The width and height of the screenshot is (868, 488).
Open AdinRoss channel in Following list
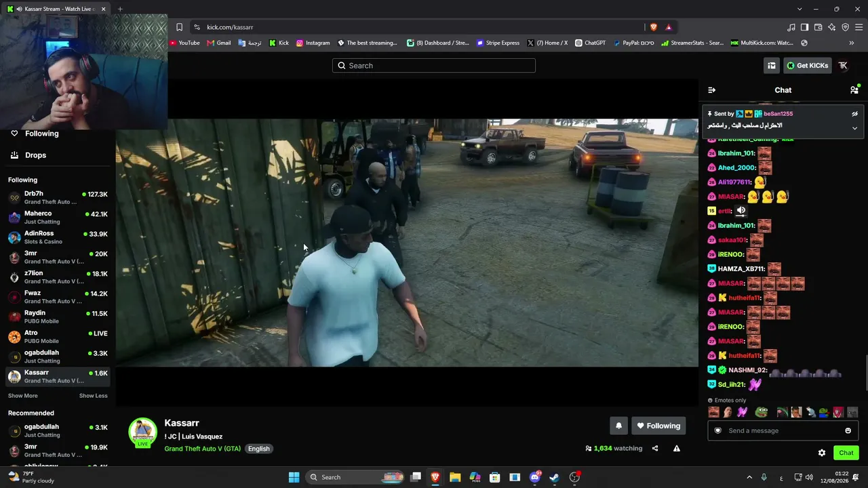pyautogui.click(x=58, y=237)
